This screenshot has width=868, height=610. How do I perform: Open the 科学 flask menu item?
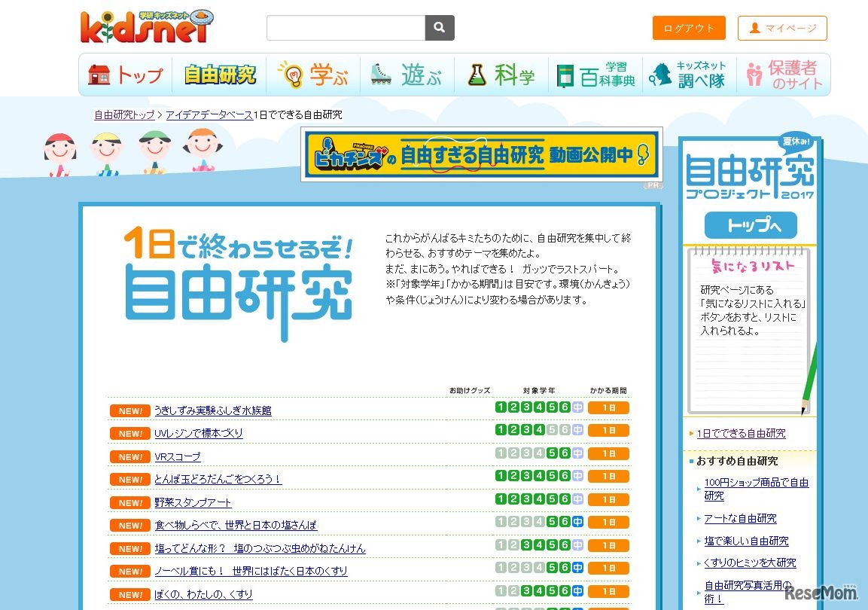coord(501,75)
